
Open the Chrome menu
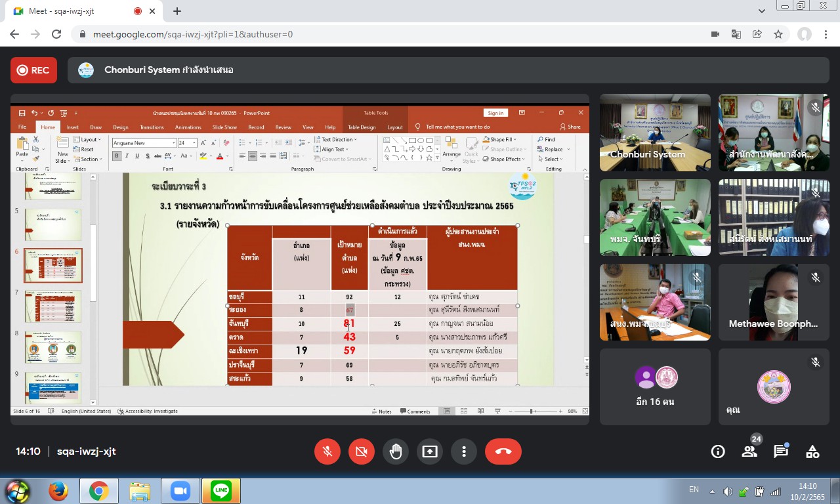point(826,34)
